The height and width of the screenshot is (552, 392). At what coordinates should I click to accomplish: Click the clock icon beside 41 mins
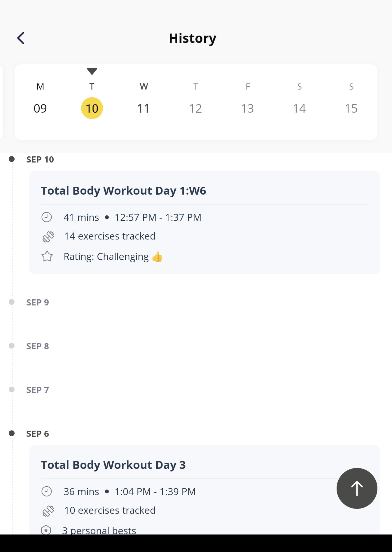pyautogui.click(x=47, y=217)
